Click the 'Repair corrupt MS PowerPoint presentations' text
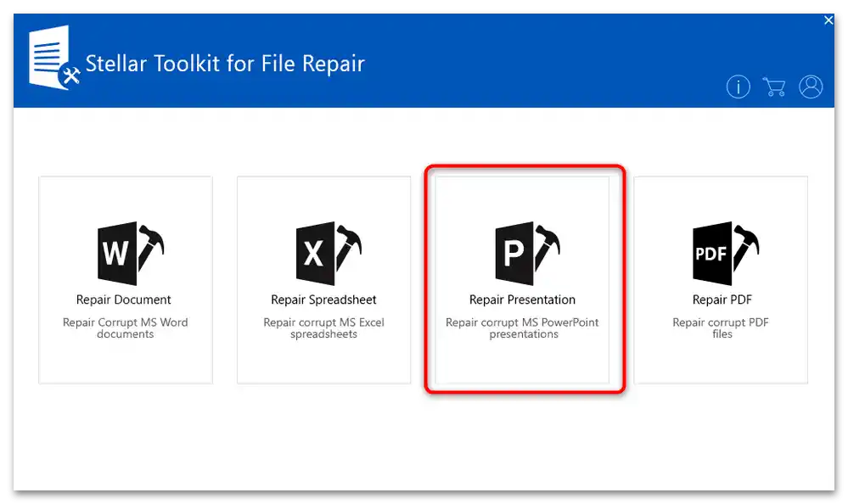The image size is (848, 504). click(x=522, y=328)
